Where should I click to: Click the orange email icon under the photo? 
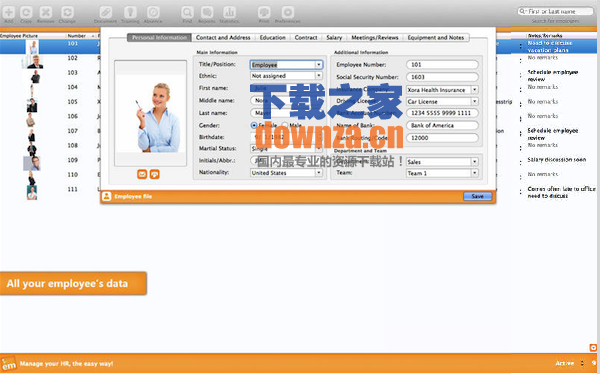pyautogui.click(x=142, y=175)
